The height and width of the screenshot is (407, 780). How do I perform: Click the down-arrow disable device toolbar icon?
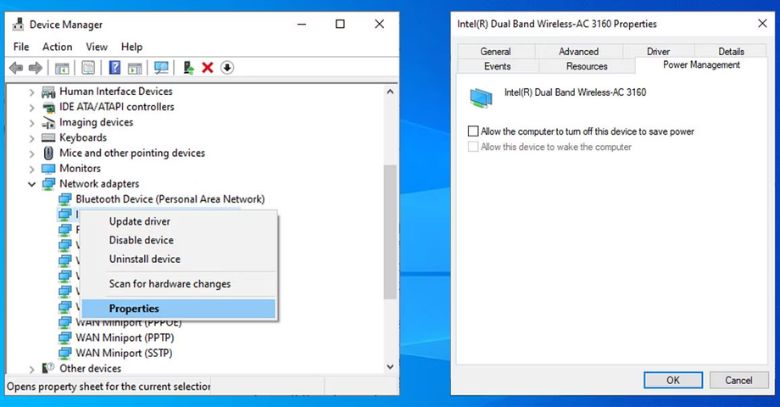pos(227,68)
